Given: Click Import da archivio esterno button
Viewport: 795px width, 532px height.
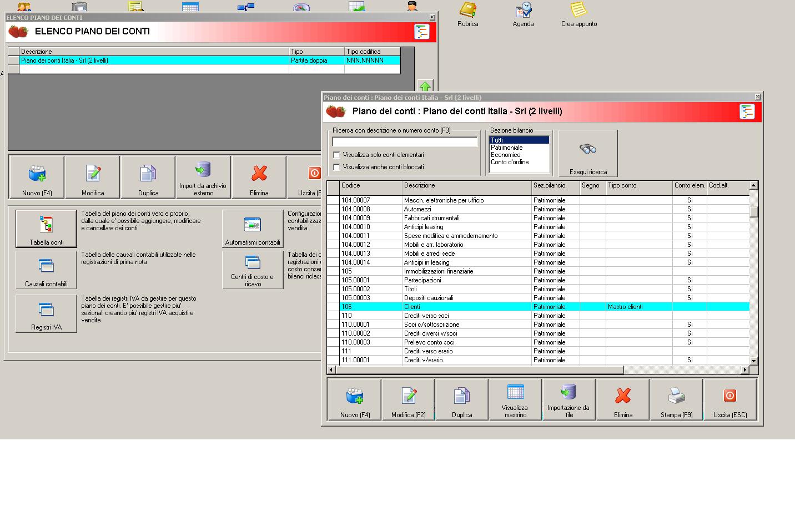Looking at the screenshot, I should point(203,178).
